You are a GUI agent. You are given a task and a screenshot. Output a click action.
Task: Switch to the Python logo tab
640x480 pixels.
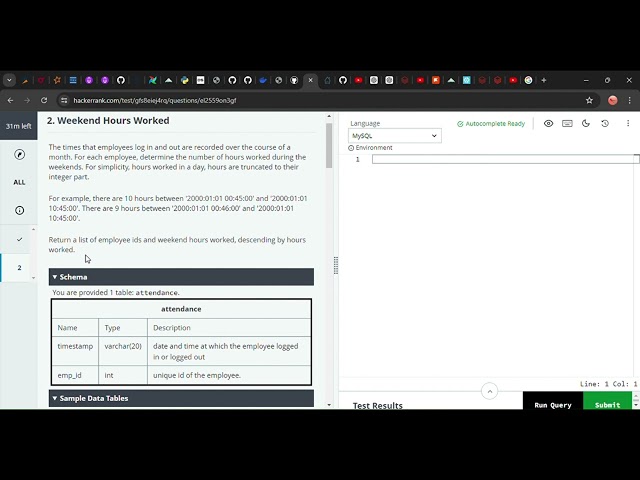pyautogui.click(x=184, y=80)
